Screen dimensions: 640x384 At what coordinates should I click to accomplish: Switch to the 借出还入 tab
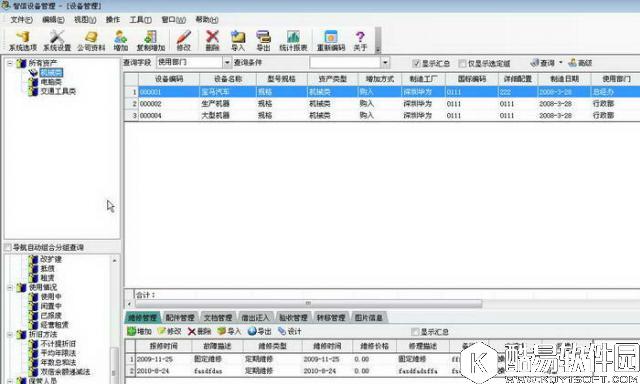click(255, 317)
